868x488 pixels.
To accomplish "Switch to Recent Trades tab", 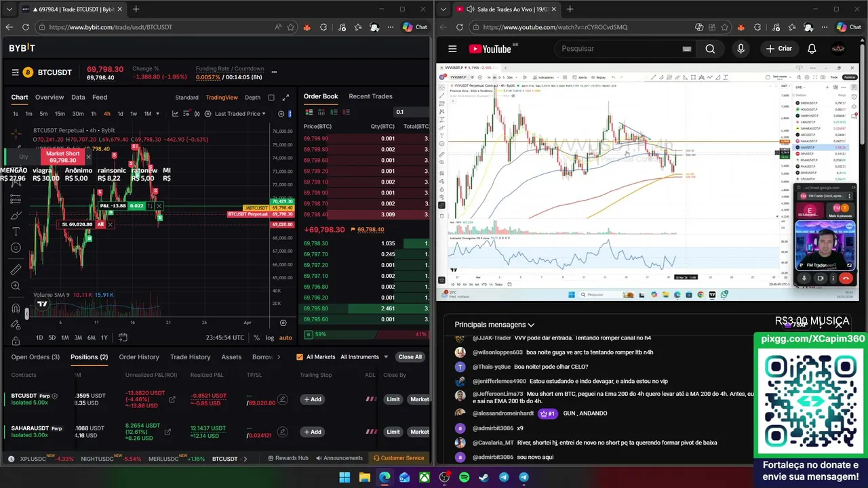I will pyautogui.click(x=370, y=96).
